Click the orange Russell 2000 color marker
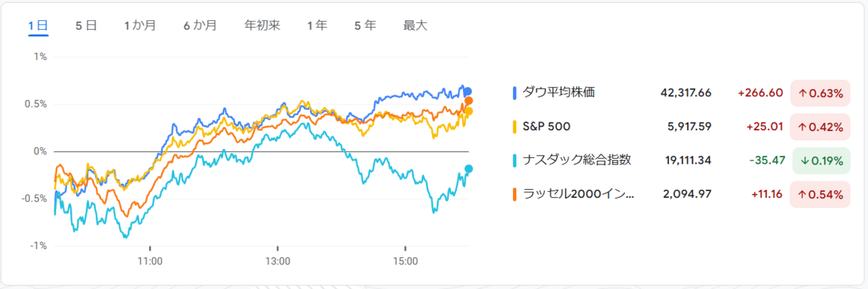This screenshot has width=868, height=289. click(x=514, y=195)
